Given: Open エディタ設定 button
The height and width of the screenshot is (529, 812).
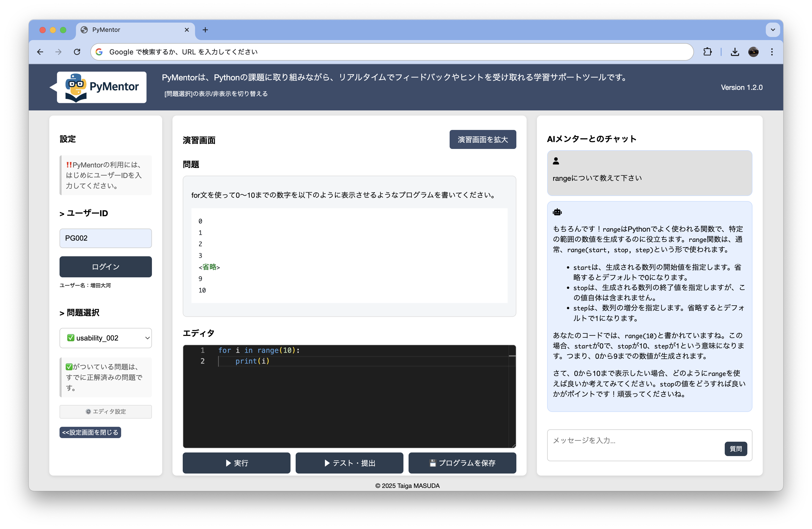Looking at the screenshot, I should tap(105, 412).
